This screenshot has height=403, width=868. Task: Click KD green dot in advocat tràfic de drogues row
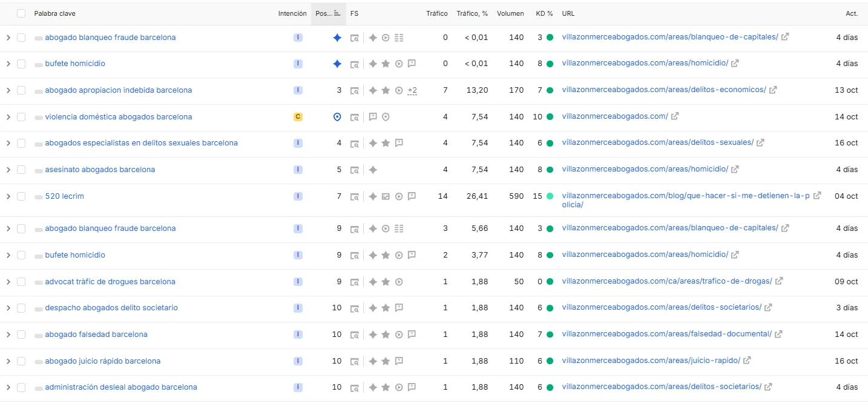click(550, 282)
